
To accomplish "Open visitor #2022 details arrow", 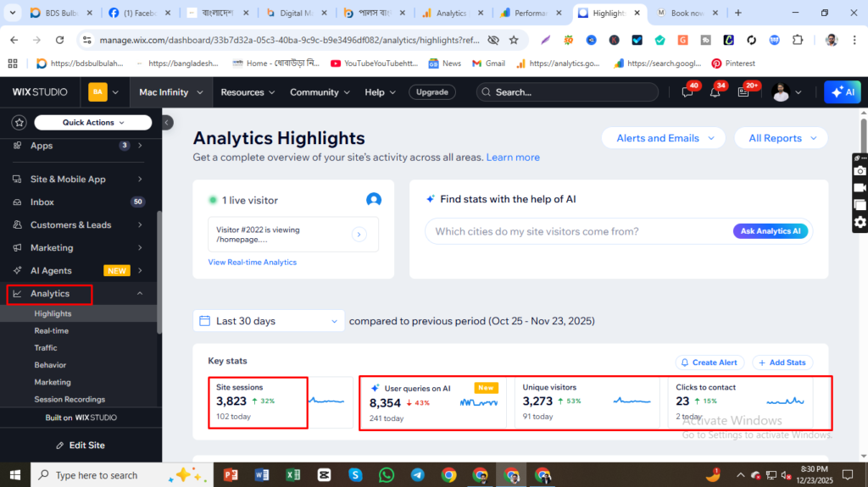I will [359, 235].
